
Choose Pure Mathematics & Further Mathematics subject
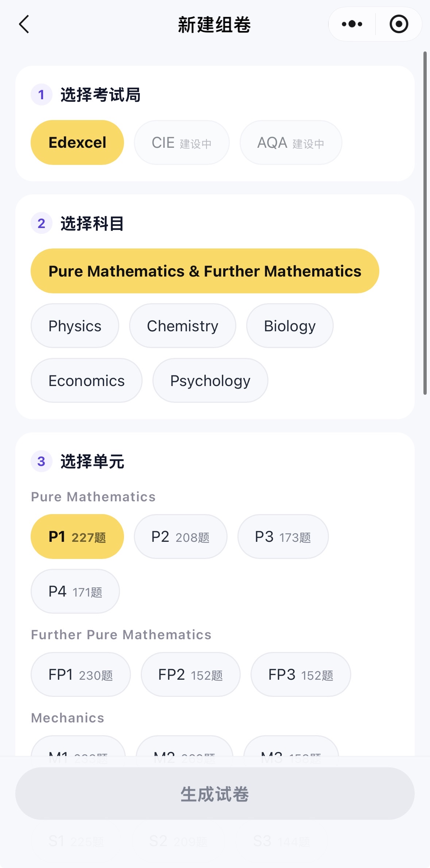(205, 271)
